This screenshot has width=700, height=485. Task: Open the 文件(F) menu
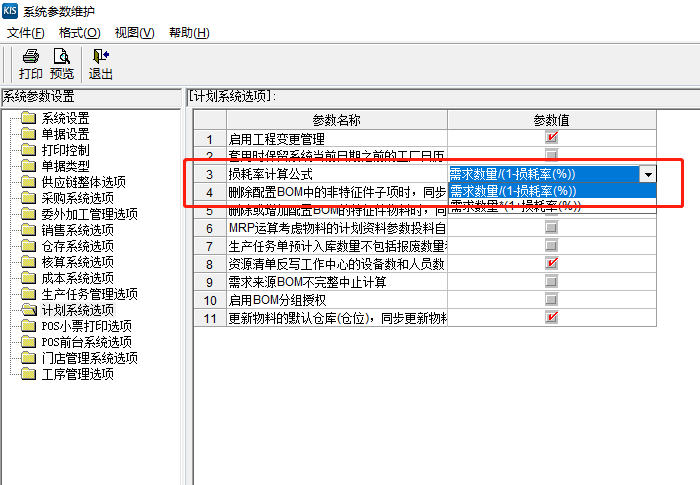[25, 33]
